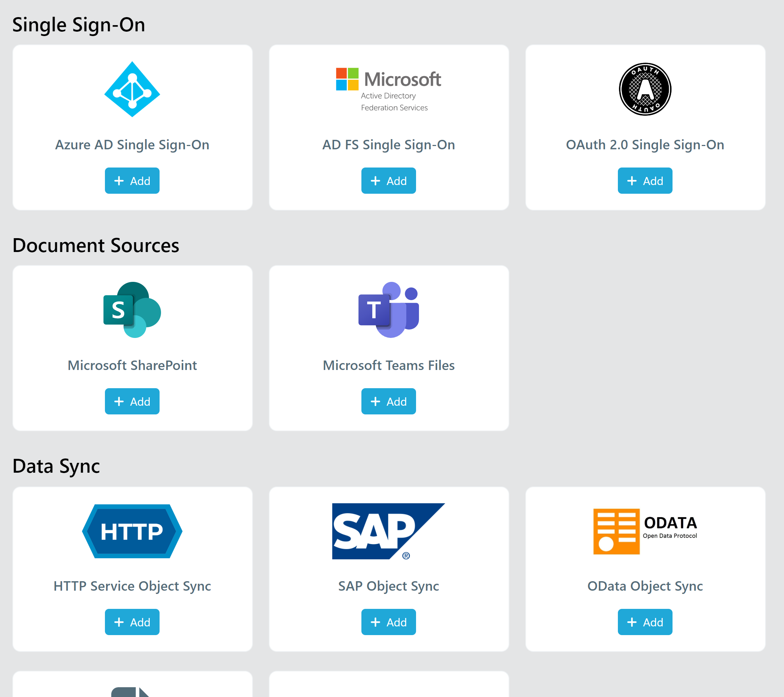Image resolution: width=784 pixels, height=697 pixels.
Task: Click the HTTP Service Object Sync title
Action: [x=132, y=586]
